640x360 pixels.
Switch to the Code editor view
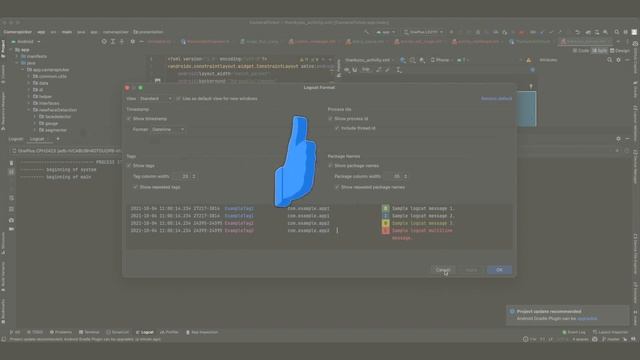(580, 51)
